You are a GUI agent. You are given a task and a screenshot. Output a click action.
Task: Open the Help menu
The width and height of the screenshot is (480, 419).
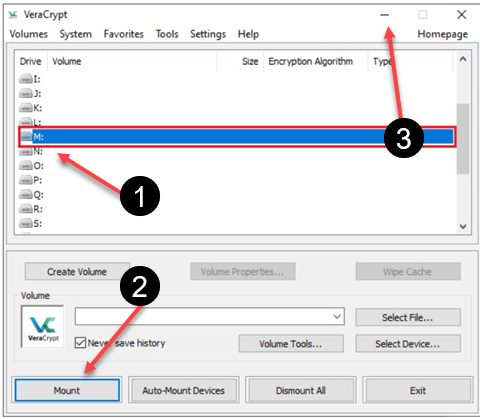pyautogui.click(x=248, y=34)
